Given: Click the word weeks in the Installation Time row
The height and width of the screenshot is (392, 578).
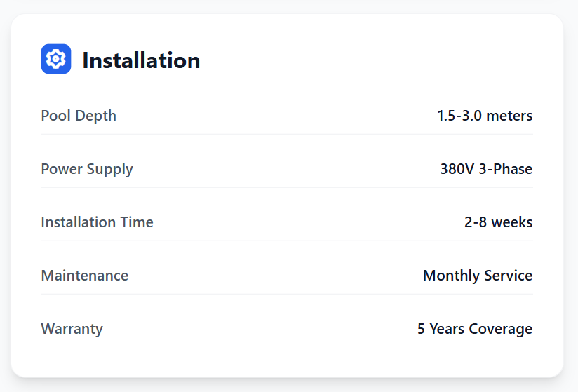Looking at the screenshot, I should point(512,222).
